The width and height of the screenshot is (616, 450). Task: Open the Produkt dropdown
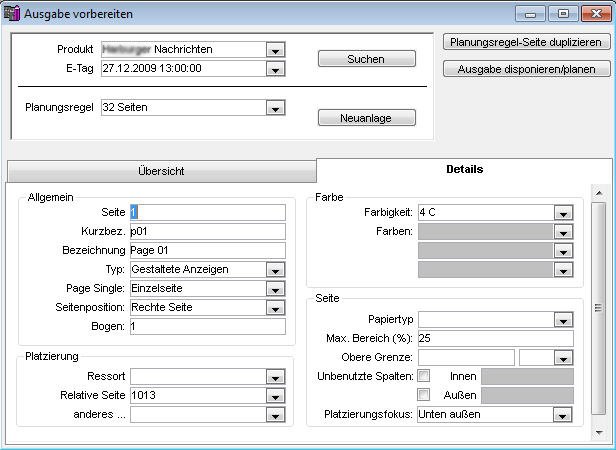[x=275, y=50]
